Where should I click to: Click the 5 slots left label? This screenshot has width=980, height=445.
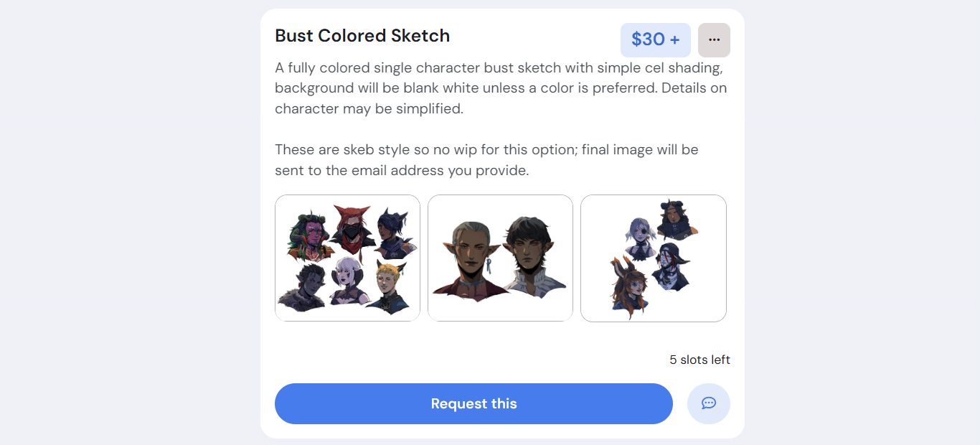coord(699,360)
